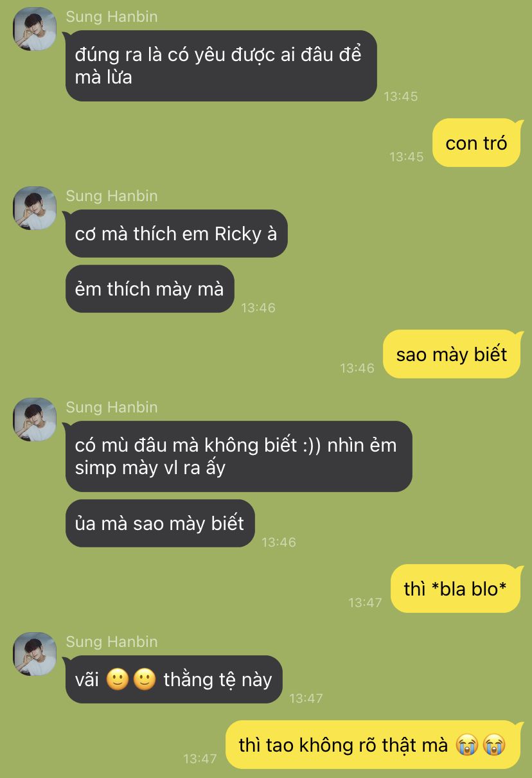This screenshot has width=532, height=778.
Task: Tap the 13:47 timestamp beside 'thì *bla blo*'
Action: (x=365, y=603)
